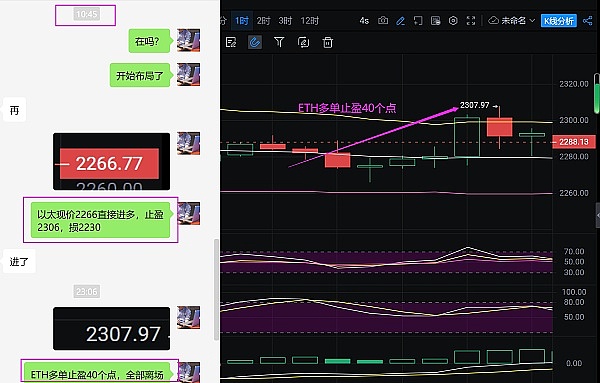Click the 10:45 chat timestamp
Screen dimensions: 600x383
[x=86, y=15]
